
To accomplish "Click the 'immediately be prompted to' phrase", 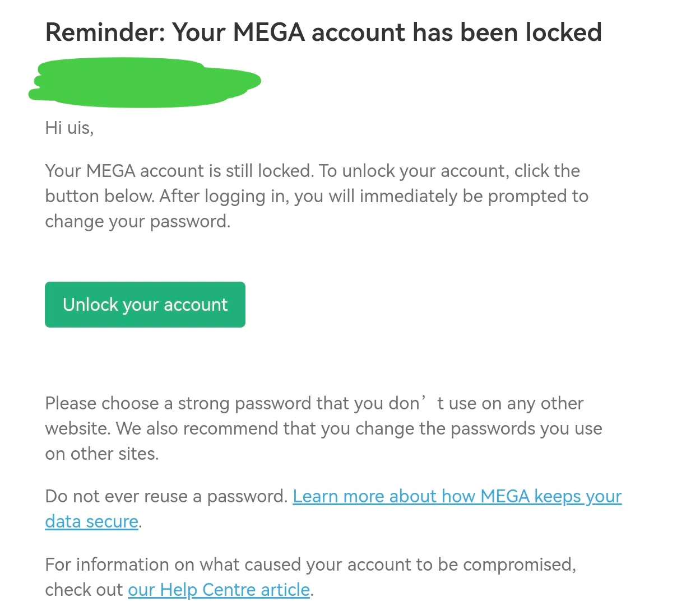I will (x=474, y=197).
